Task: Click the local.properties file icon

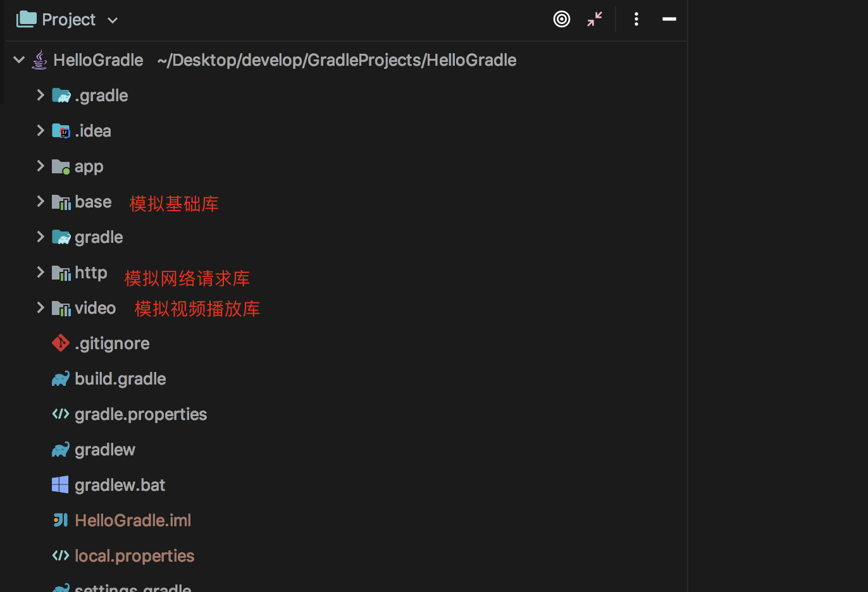Action: click(x=61, y=555)
